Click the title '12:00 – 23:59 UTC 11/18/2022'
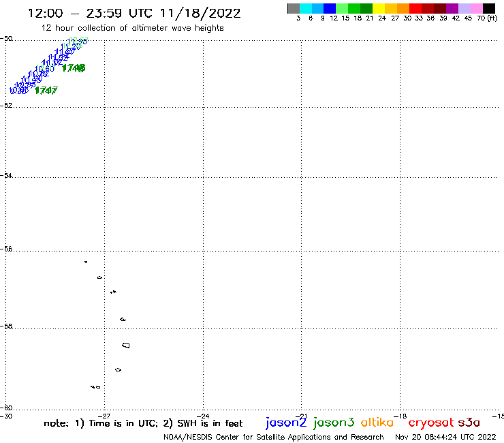504x443 pixels. click(134, 13)
